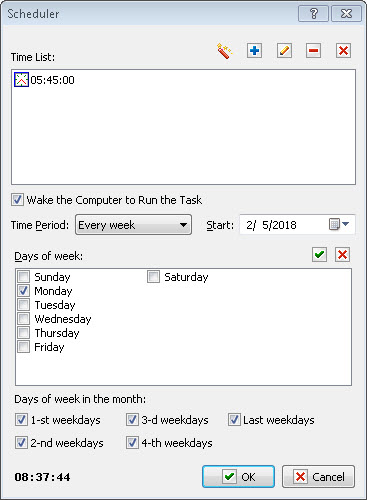Uncheck the Monday checkbox

click(x=24, y=291)
